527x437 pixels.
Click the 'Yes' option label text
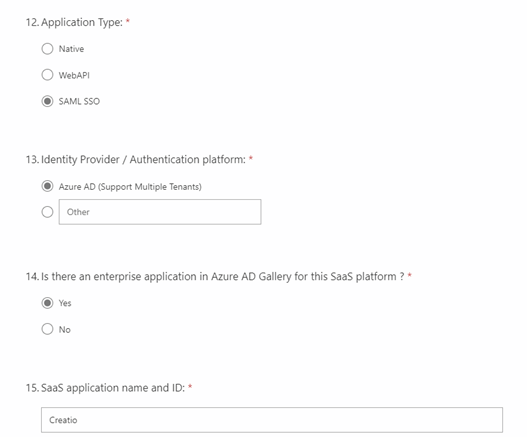point(65,303)
